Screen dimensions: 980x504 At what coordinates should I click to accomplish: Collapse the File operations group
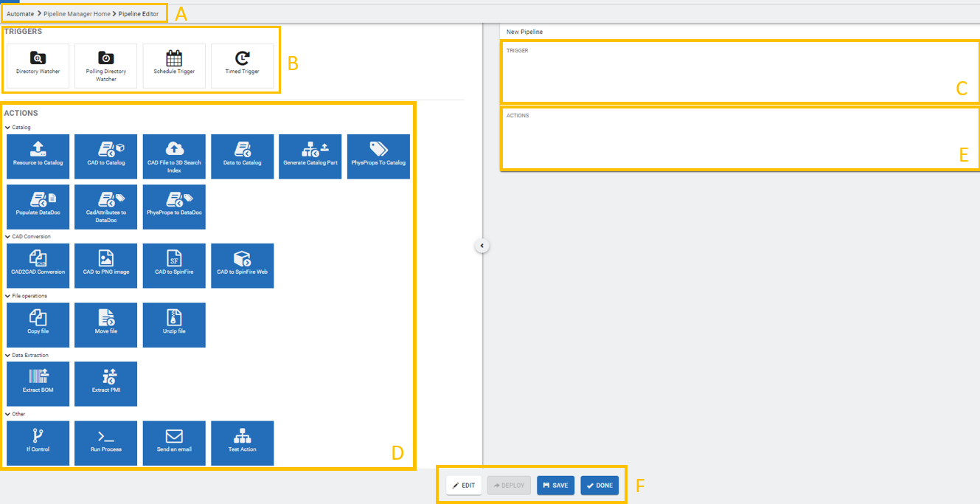click(7, 296)
